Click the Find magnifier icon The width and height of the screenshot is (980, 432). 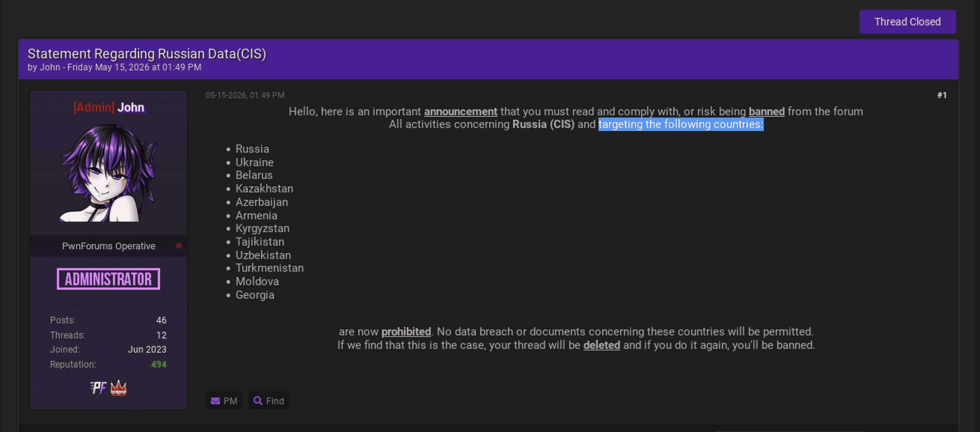point(258,401)
